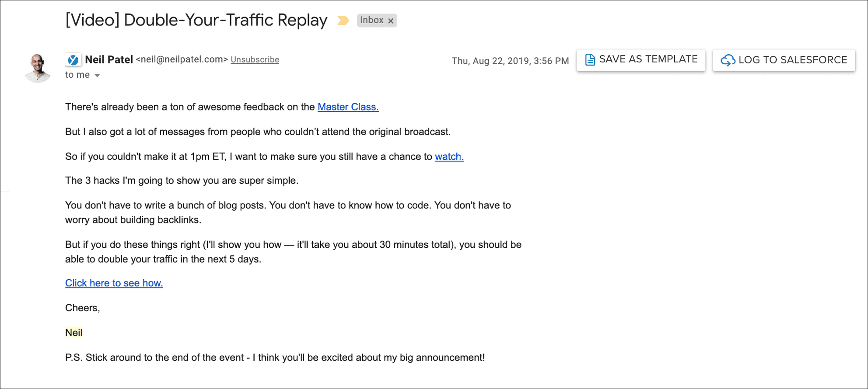Click the yellow importance marker arrow

(343, 21)
